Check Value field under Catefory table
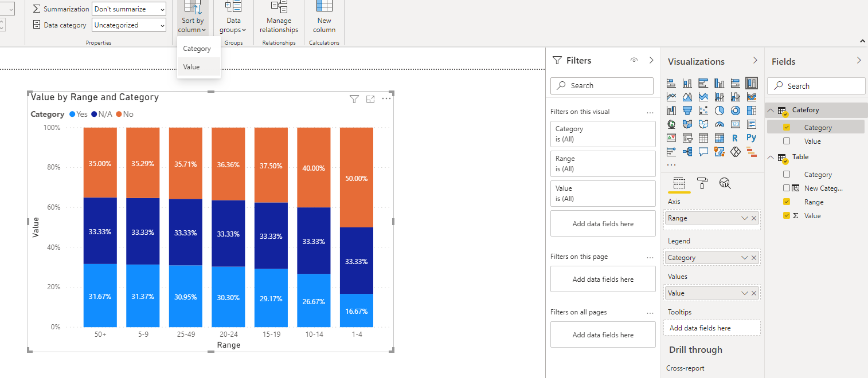The width and height of the screenshot is (868, 378). 786,141
